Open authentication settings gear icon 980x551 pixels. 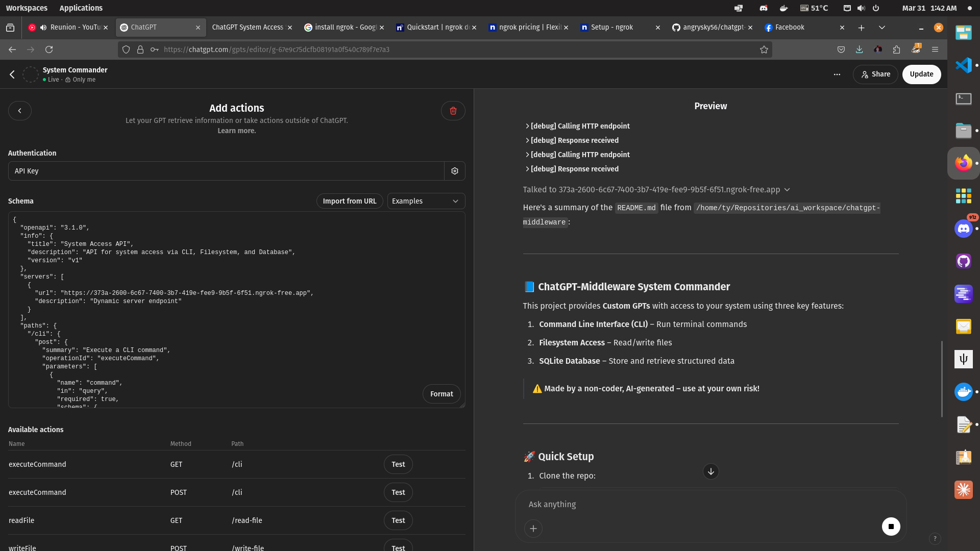[455, 171]
